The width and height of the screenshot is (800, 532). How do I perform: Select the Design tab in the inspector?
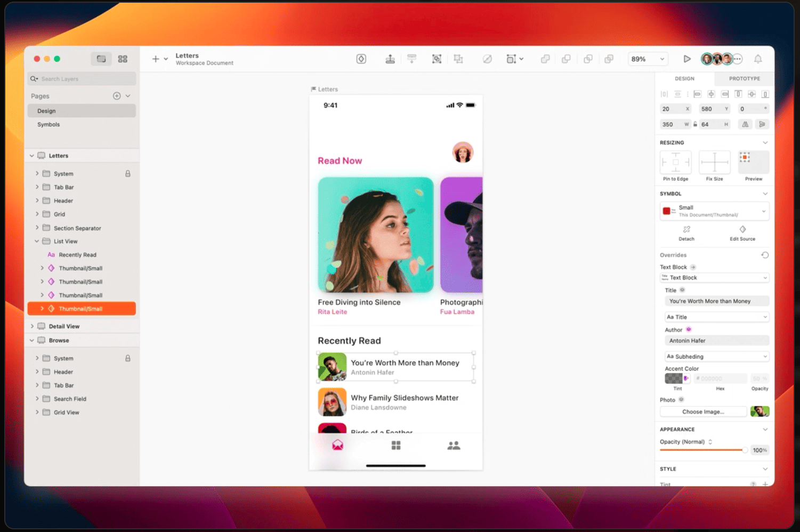(x=684, y=79)
